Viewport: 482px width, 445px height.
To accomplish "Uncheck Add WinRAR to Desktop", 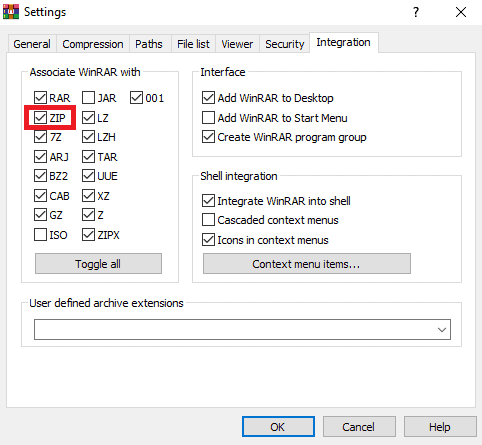I will pos(208,98).
